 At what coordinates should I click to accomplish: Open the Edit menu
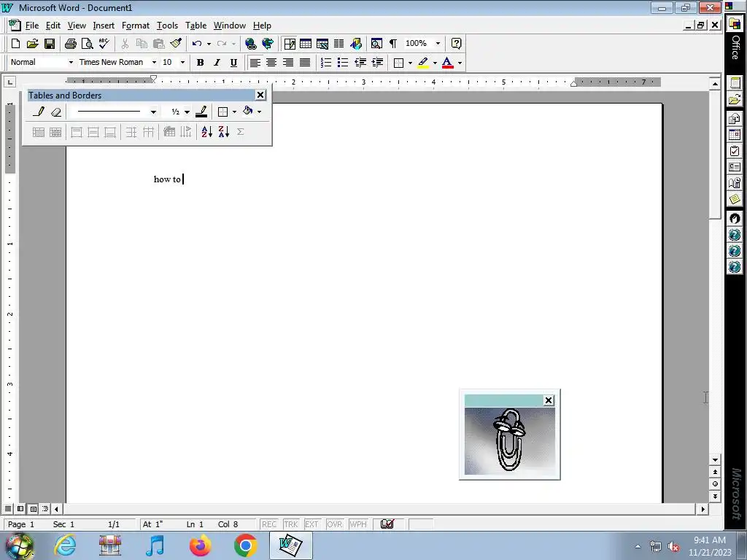click(53, 26)
